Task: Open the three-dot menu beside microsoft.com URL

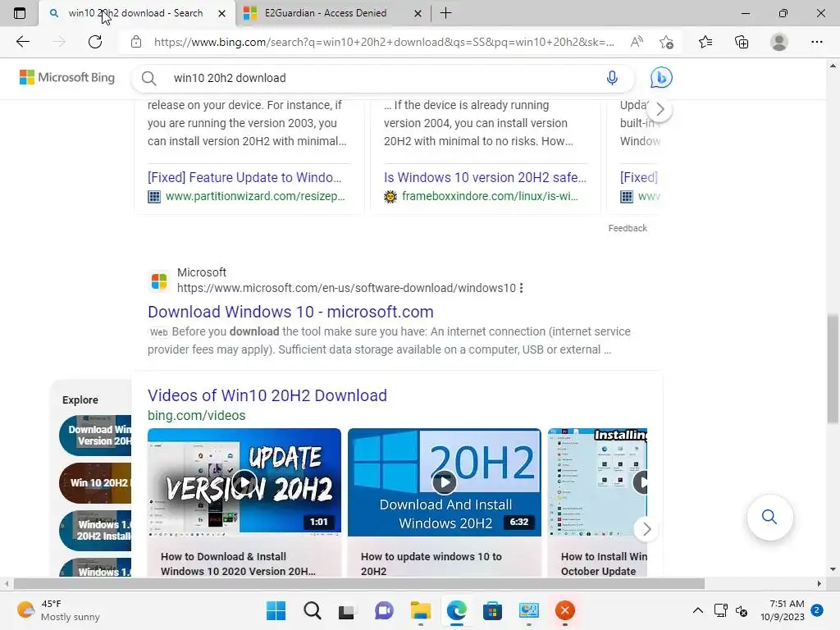Action: pos(521,288)
